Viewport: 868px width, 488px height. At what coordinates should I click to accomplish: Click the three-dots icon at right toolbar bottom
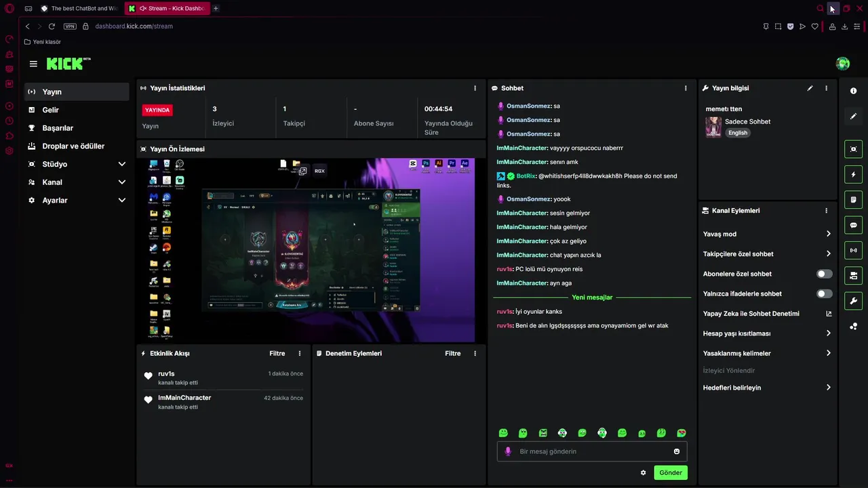tap(853, 326)
